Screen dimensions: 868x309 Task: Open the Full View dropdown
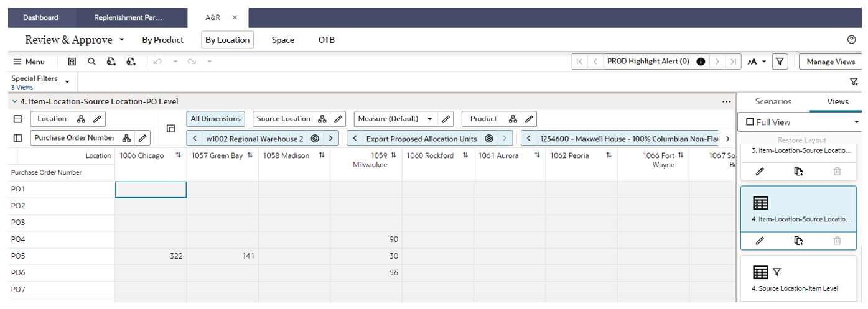click(856, 122)
